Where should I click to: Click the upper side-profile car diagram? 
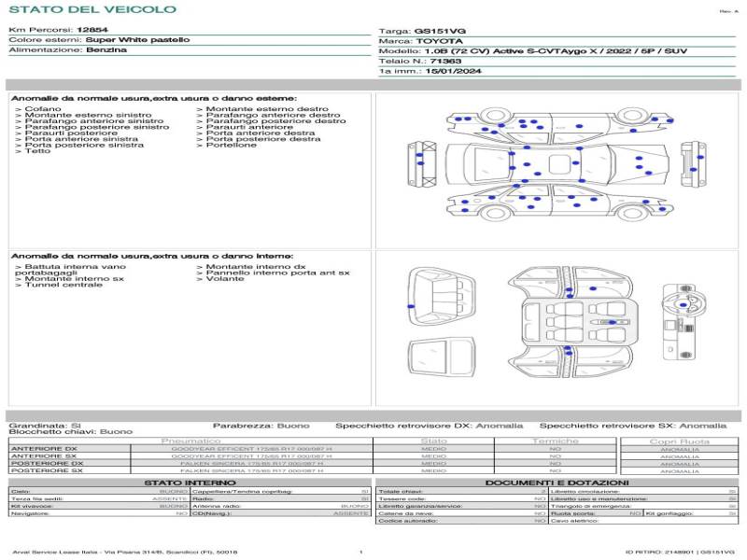(558, 123)
